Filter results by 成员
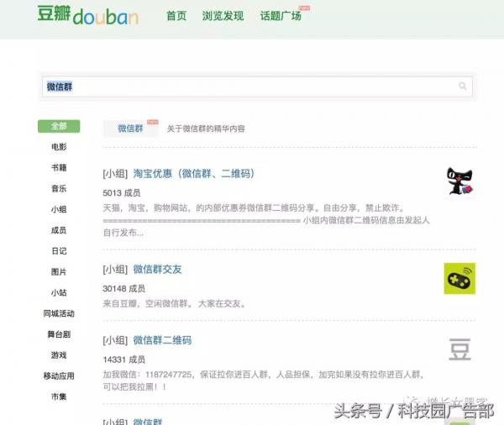This screenshot has height=425, width=504. click(x=59, y=230)
